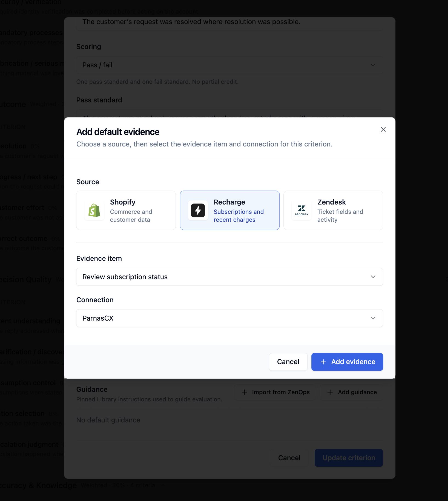The image size is (448, 501).
Task: Open the Connection ParnasCX dropdown
Action: tap(229, 318)
